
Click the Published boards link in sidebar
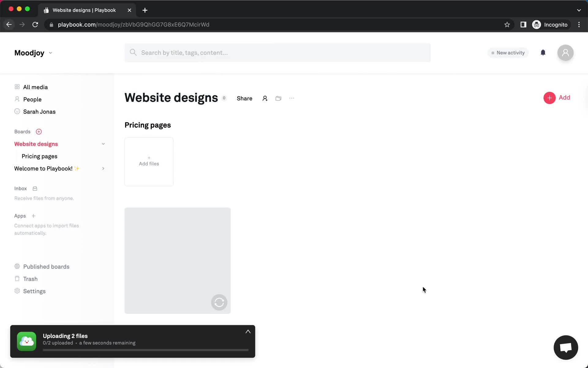47,266
